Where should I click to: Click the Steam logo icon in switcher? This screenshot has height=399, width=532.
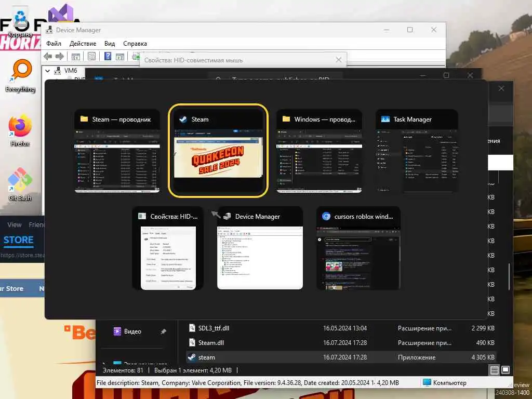click(x=183, y=119)
